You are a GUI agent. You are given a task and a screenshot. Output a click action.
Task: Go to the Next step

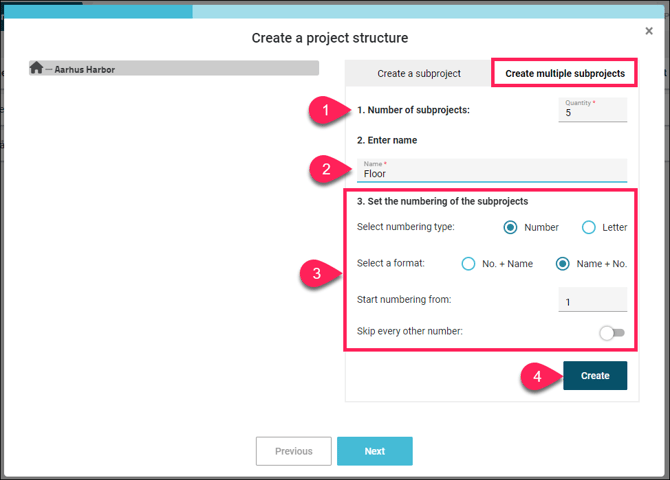374,451
